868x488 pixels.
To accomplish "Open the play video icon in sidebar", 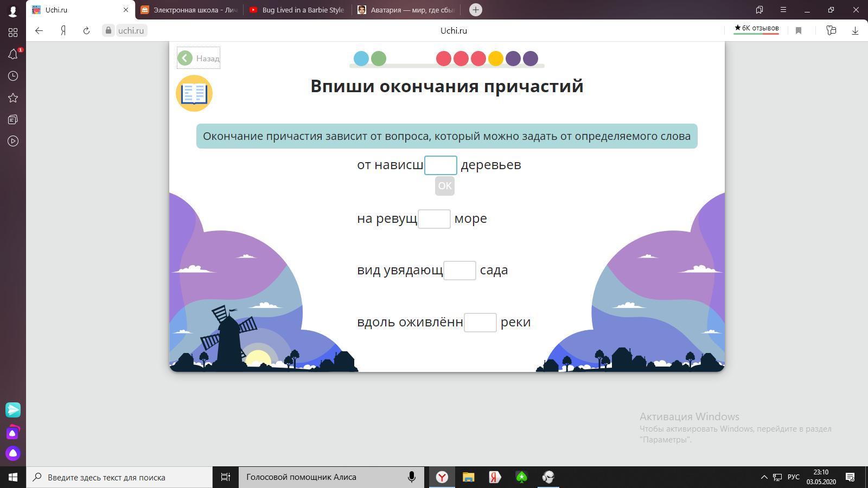I will [13, 141].
